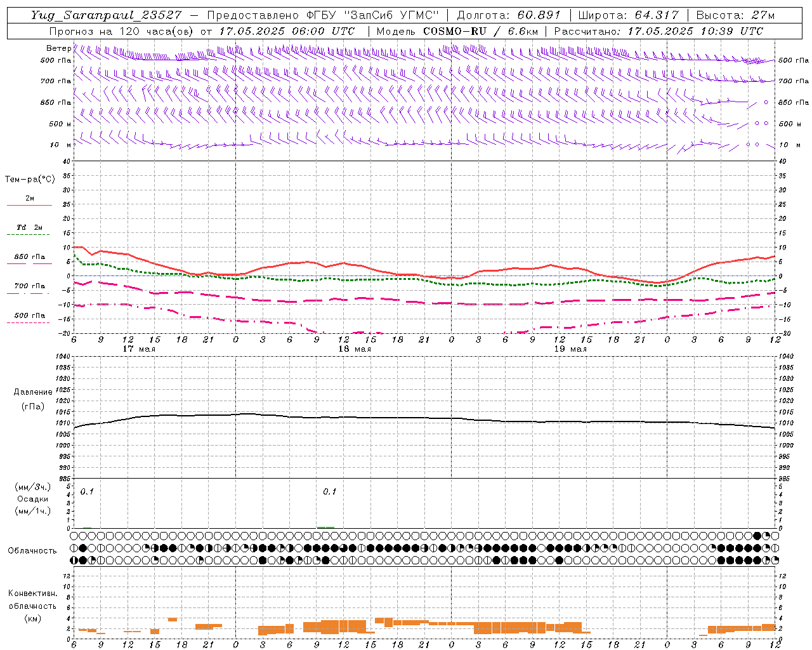Select '700 гПа' in the temperature legend
Screen dimensions: 812x650
[x=30, y=286]
